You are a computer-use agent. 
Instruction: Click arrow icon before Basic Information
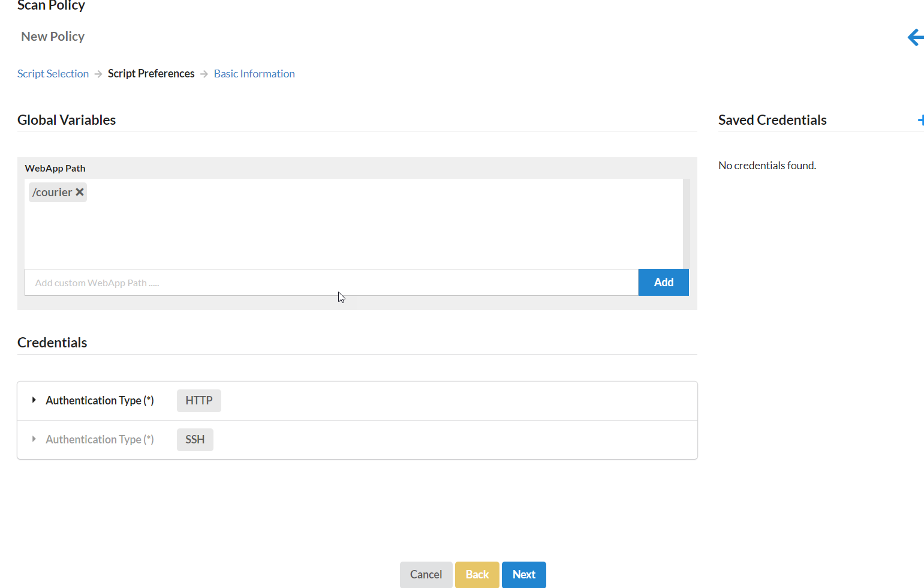(x=204, y=74)
